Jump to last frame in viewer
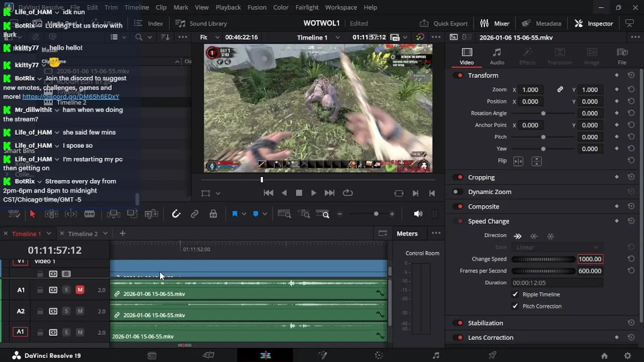 330,193
